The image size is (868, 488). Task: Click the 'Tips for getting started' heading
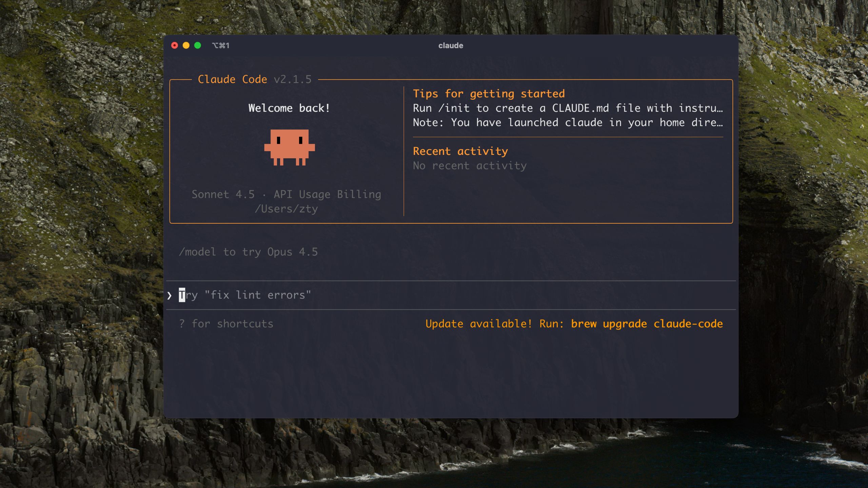(x=489, y=94)
